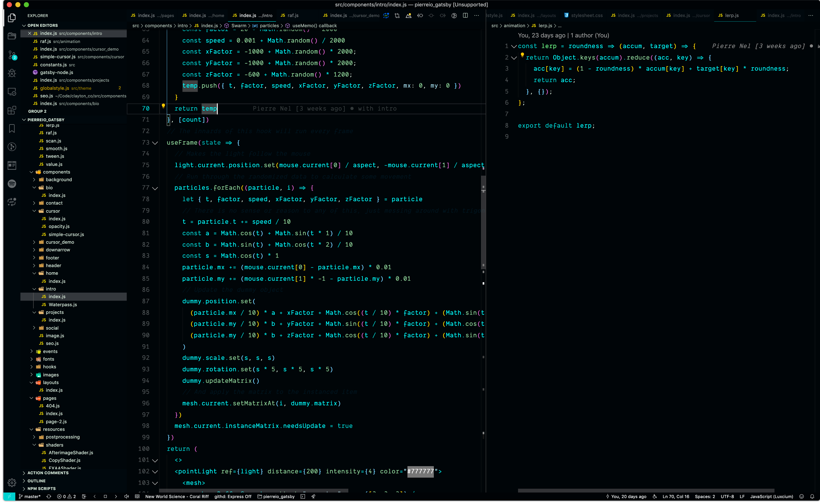Open the blue diff compare icon
The width and height of the screenshot is (820, 504).
(386, 15)
